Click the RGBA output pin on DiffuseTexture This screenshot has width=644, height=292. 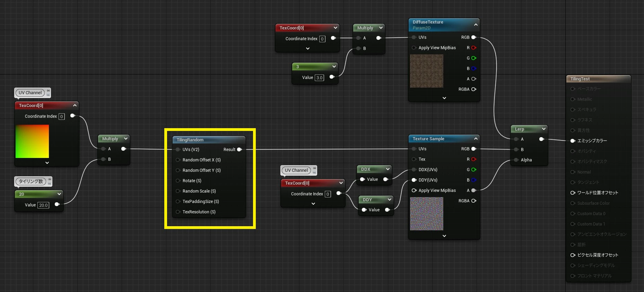pos(474,89)
